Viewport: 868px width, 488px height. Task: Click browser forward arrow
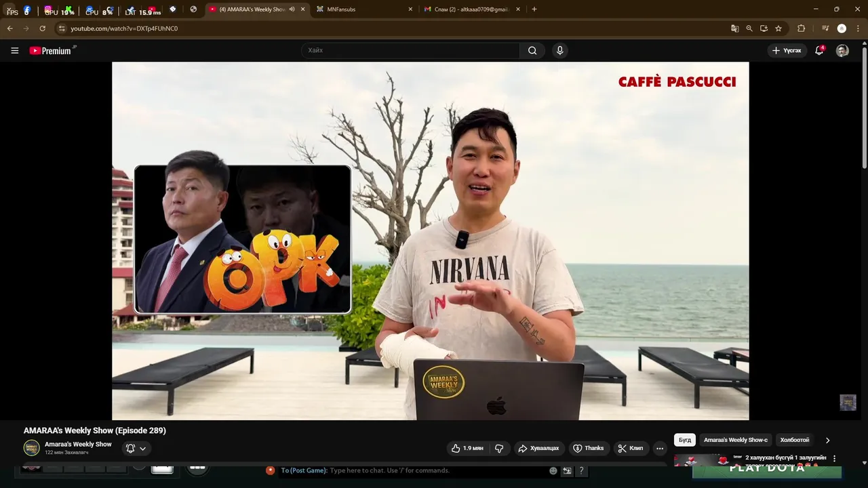tap(26, 28)
